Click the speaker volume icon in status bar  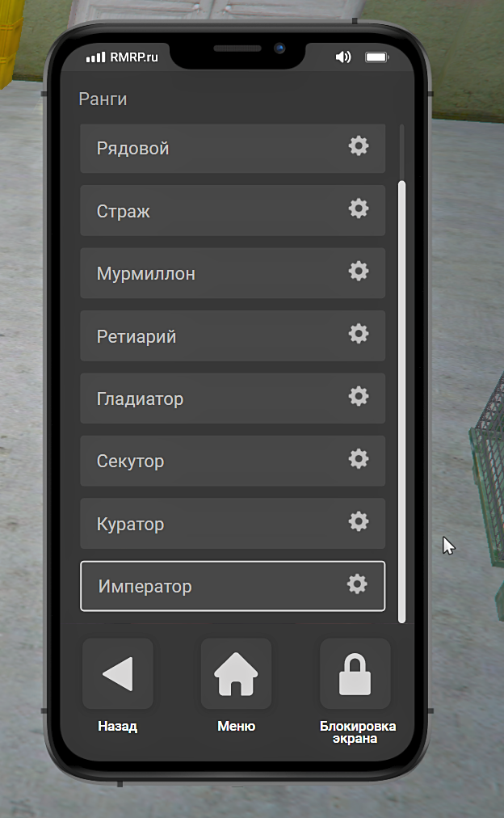pos(343,57)
